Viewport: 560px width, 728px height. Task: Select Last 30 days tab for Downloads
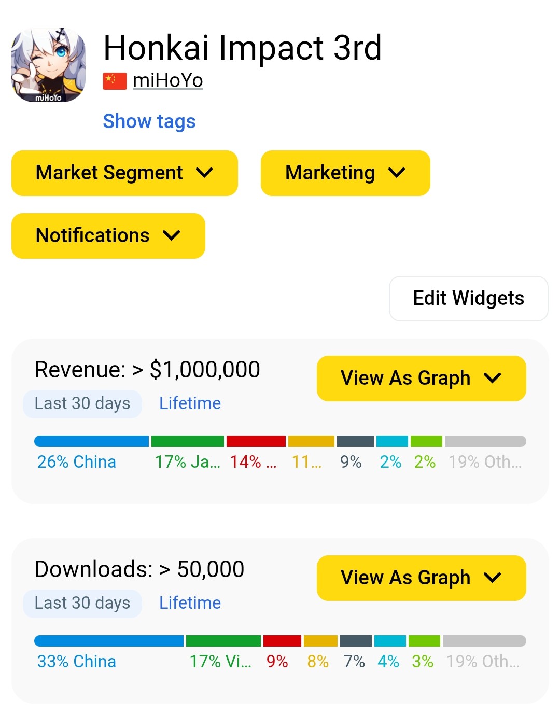82,604
